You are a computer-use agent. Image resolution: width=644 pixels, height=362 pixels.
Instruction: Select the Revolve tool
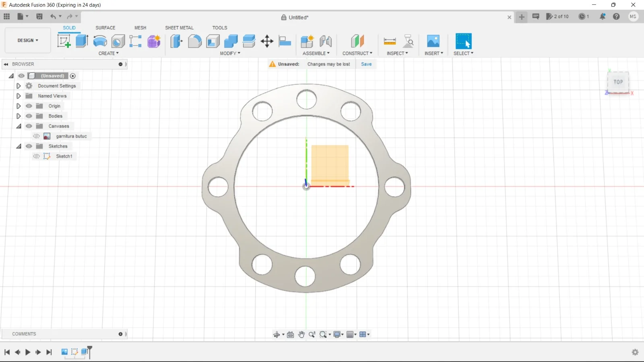(x=100, y=41)
